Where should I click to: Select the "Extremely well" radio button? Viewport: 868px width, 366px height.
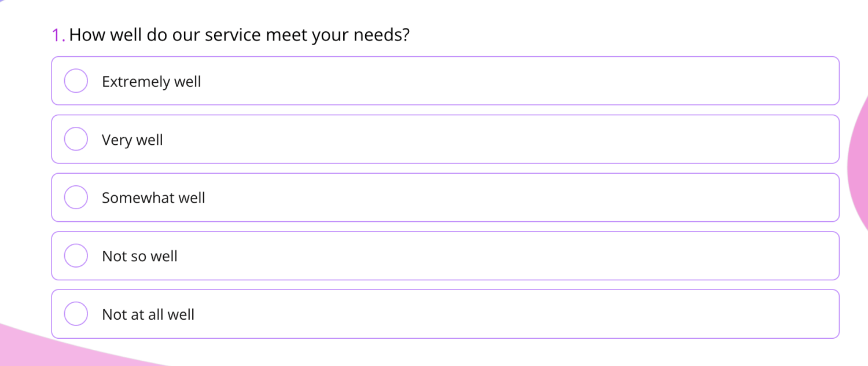pos(76,80)
